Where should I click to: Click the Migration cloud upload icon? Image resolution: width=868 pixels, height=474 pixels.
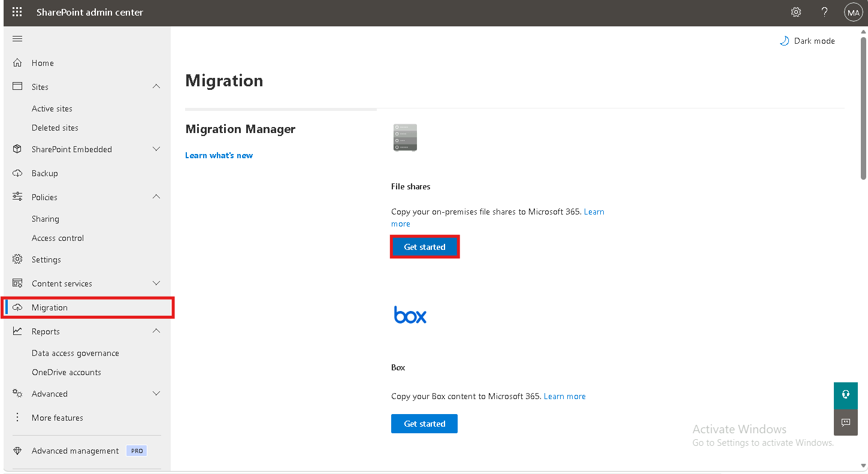click(17, 307)
